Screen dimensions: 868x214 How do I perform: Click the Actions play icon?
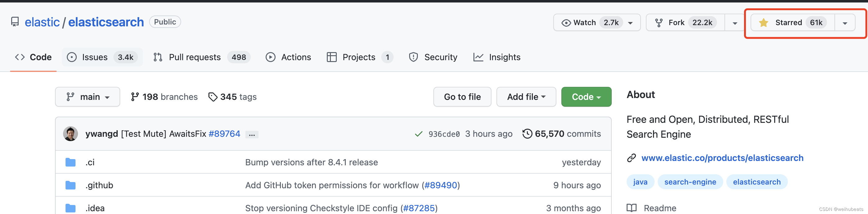click(x=271, y=57)
